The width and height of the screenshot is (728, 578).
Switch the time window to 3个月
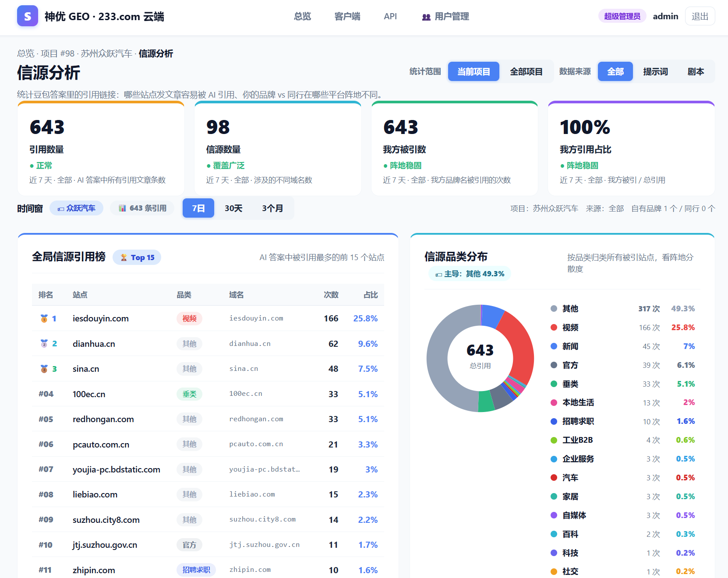[x=272, y=208]
